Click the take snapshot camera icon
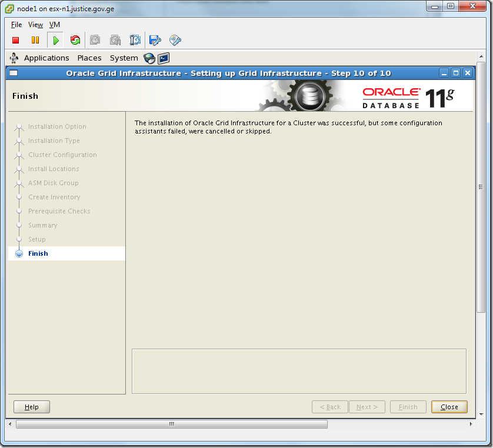 pyautogui.click(x=95, y=40)
